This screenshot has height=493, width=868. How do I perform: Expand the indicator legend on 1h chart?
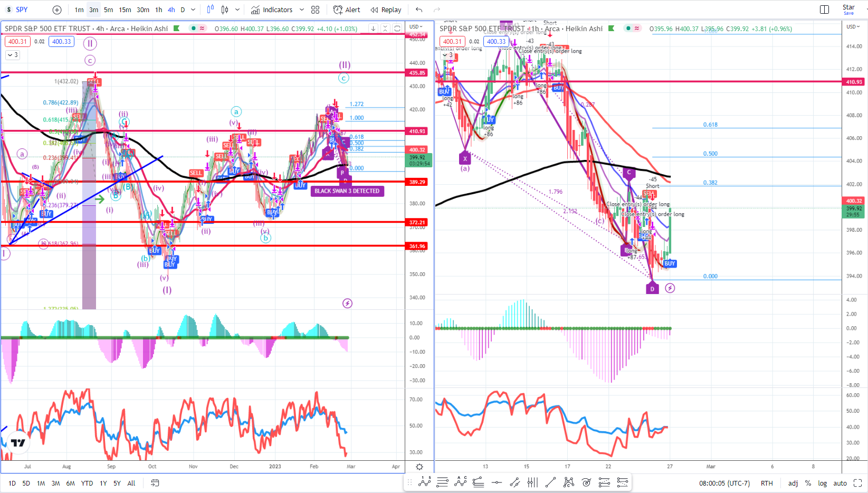449,55
